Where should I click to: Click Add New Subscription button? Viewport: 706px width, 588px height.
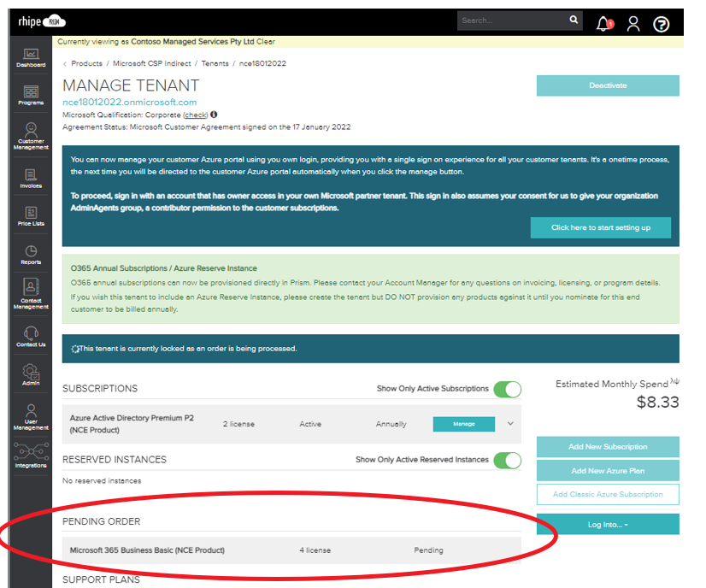pyautogui.click(x=608, y=447)
